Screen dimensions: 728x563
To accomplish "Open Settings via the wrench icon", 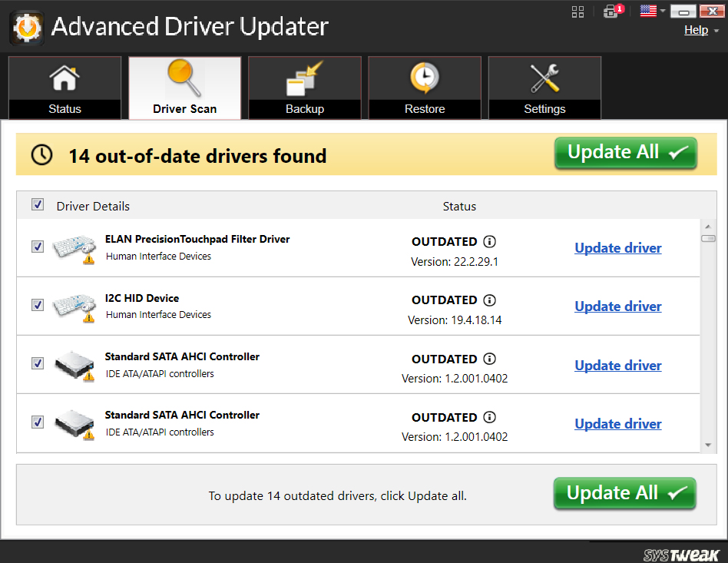I will (544, 77).
